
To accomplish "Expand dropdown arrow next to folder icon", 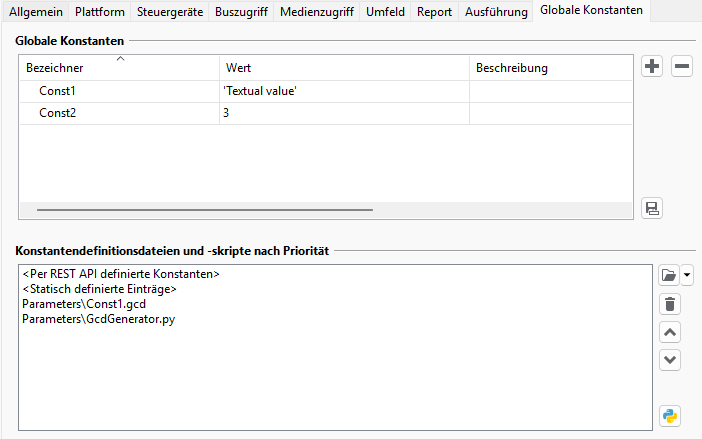I will tap(687, 275).
